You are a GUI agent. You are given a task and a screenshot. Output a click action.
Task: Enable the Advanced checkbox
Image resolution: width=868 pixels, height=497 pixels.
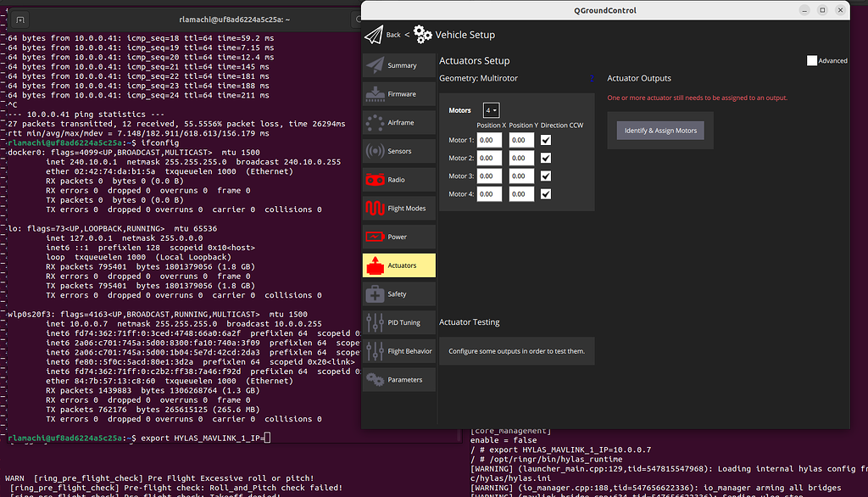pos(812,61)
